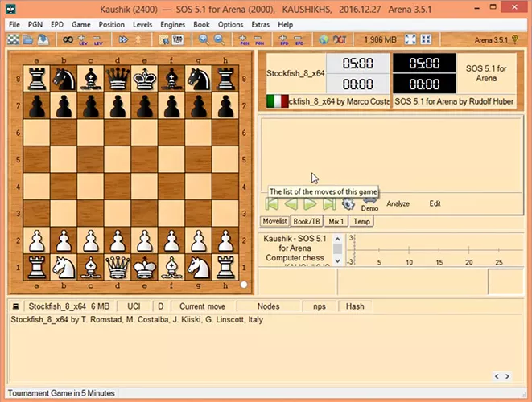532x402 pixels.
Task: Click the first magnifier zoom icon
Action: (x=204, y=39)
